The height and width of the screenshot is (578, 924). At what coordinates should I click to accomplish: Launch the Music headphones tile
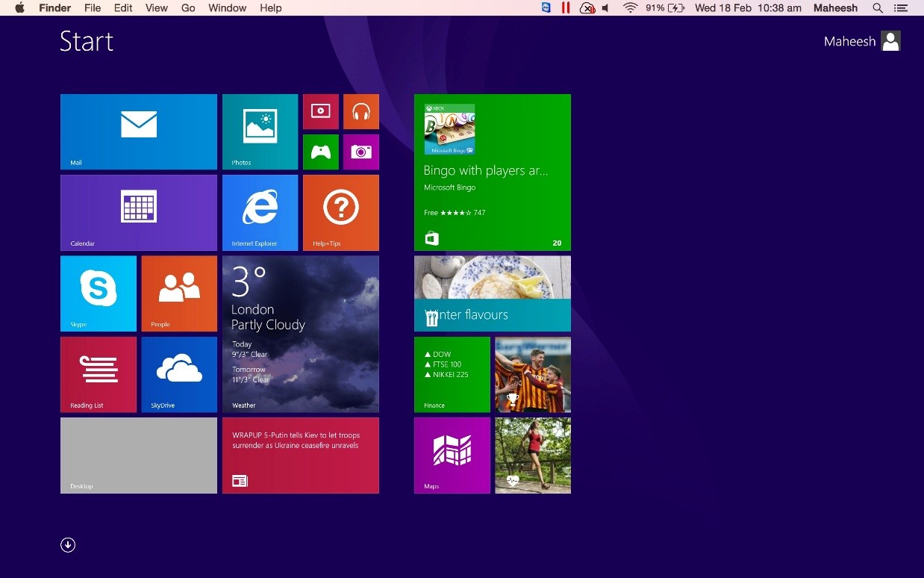[x=361, y=111]
